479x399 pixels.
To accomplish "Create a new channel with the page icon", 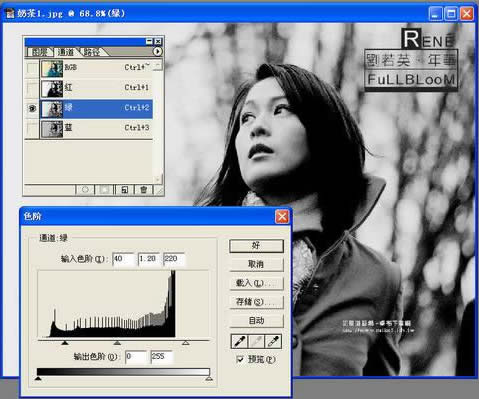I will tap(124, 190).
